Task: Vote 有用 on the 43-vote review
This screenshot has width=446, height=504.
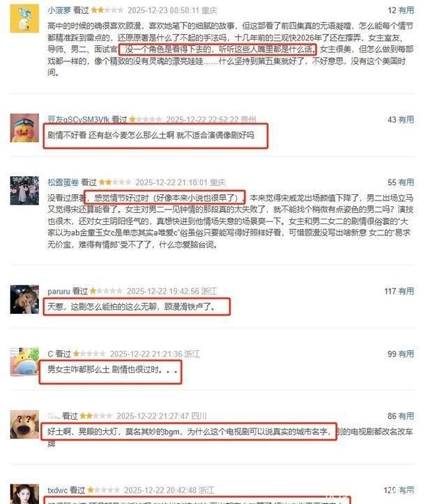Action: coord(406,120)
